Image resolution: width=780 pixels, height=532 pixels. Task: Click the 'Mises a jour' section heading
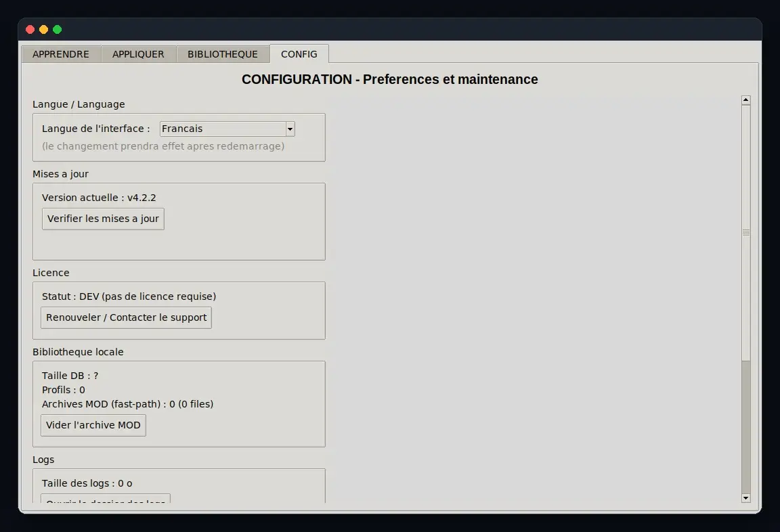click(x=61, y=174)
